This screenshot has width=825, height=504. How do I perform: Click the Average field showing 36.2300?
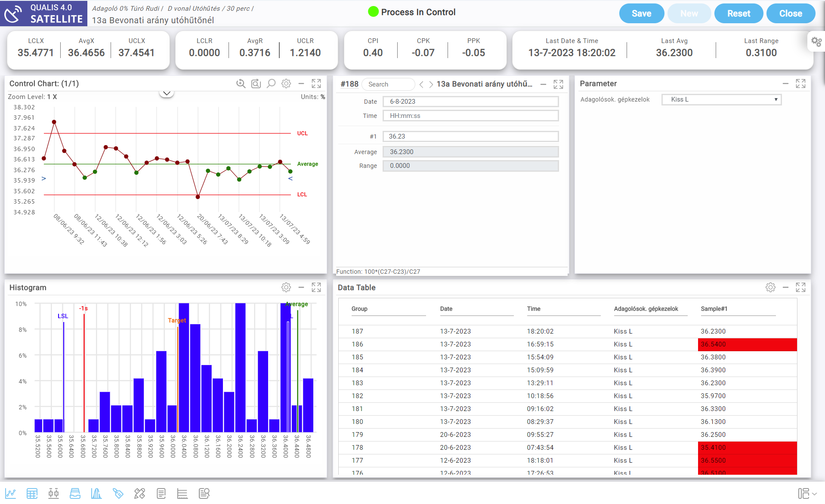point(471,152)
